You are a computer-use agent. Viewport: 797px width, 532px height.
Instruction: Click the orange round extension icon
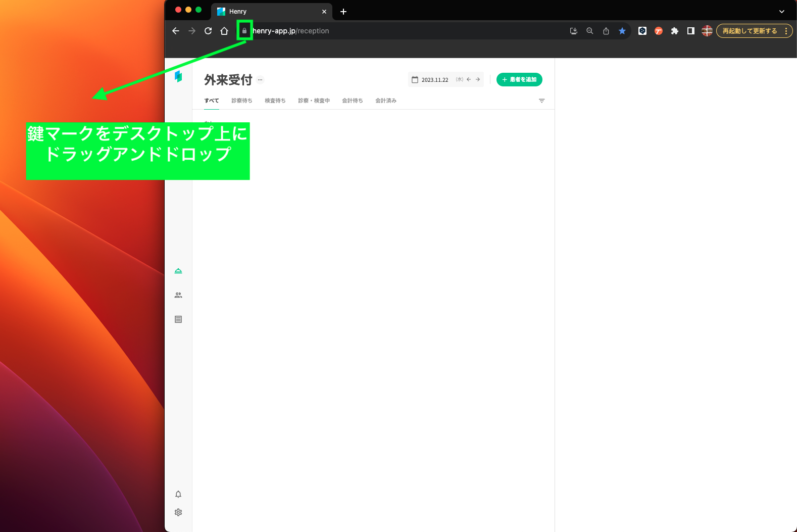coord(659,31)
